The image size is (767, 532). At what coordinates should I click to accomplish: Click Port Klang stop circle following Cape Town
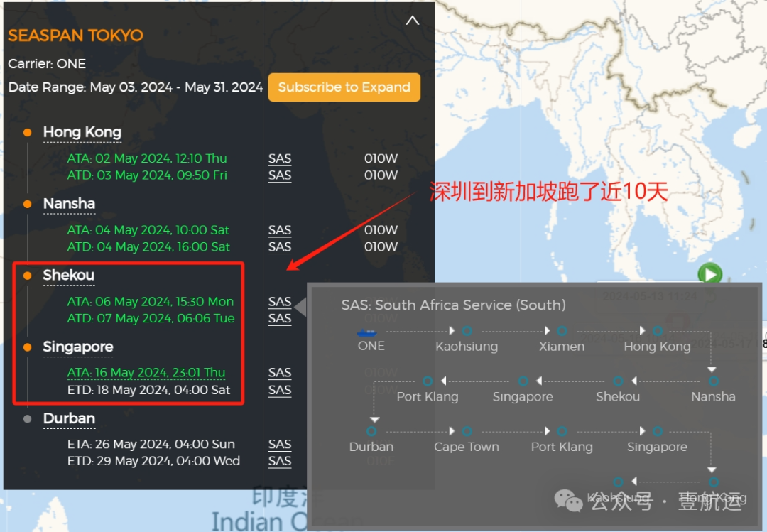pyautogui.click(x=562, y=431)
